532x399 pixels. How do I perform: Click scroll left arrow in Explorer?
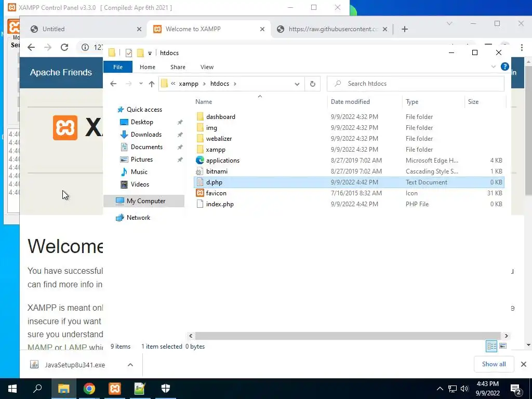coord(191,336)
